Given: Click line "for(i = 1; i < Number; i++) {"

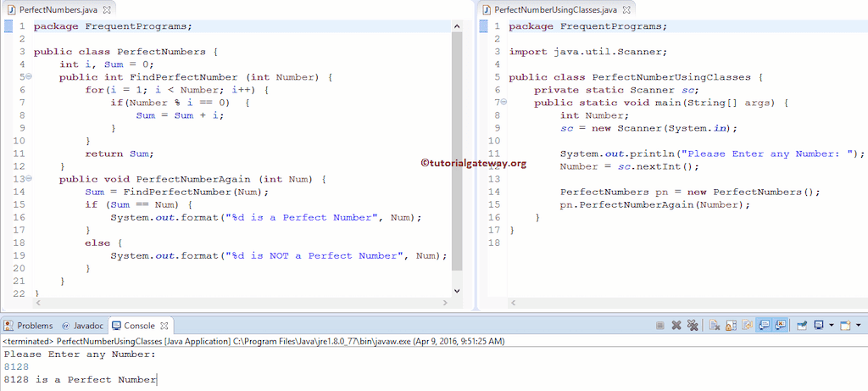Looking at the screenshot, I should pos(177,90).
